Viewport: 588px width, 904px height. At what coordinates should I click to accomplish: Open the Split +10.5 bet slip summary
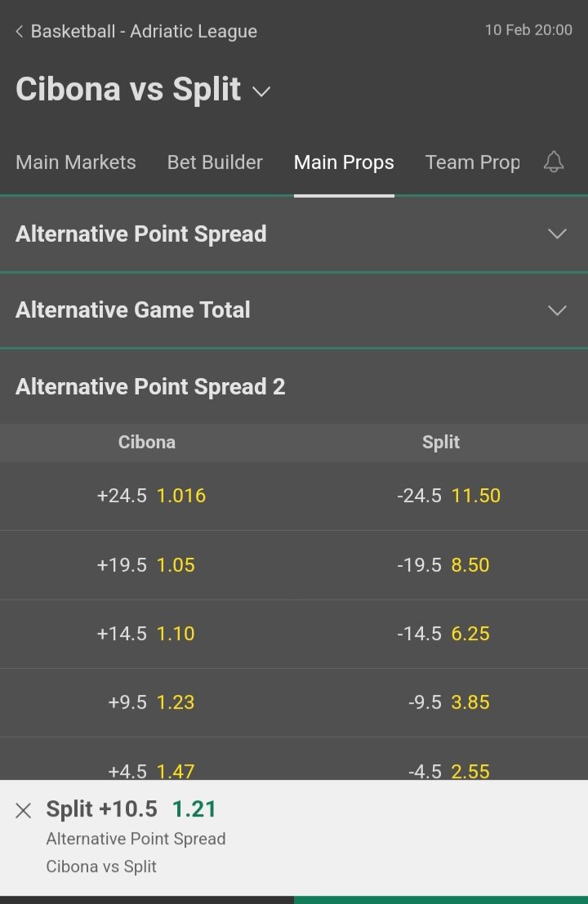click(294, 838)
